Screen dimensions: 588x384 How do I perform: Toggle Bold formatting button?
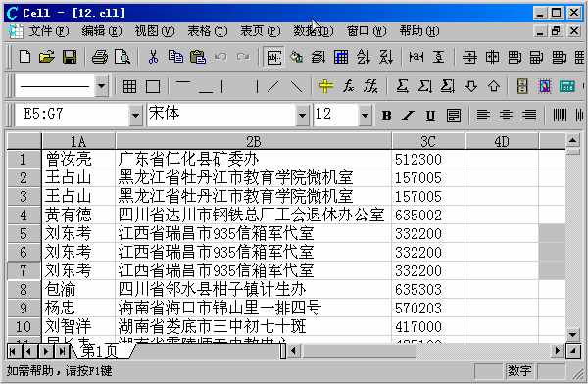[386, 116]
